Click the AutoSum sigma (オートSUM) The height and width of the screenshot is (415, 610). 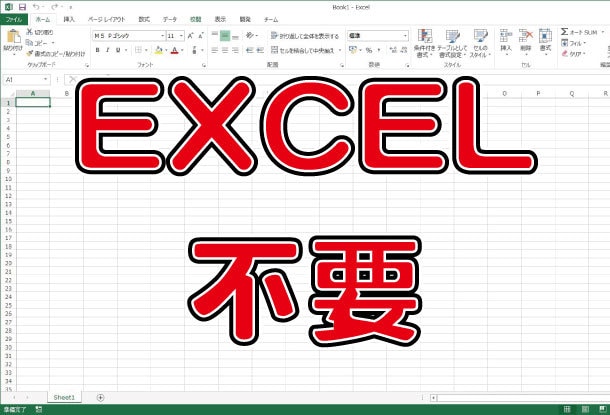pos(564,32)
